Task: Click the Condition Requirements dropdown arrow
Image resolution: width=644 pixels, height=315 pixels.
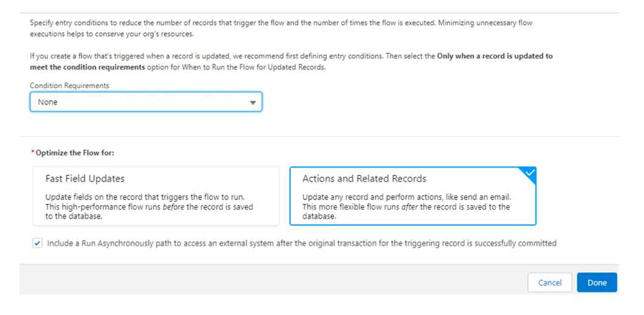Action: pyautogui.click(x=253, y=103)
